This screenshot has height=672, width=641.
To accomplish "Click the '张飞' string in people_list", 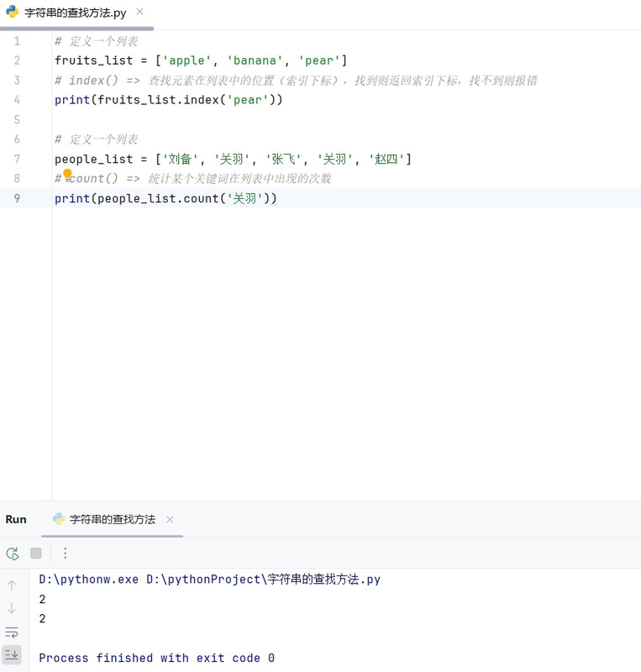I will tap(283, 160).
